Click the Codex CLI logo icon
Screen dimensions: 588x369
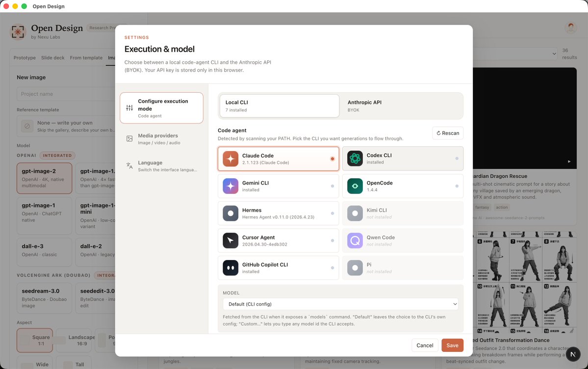click(x=355, y=158)
